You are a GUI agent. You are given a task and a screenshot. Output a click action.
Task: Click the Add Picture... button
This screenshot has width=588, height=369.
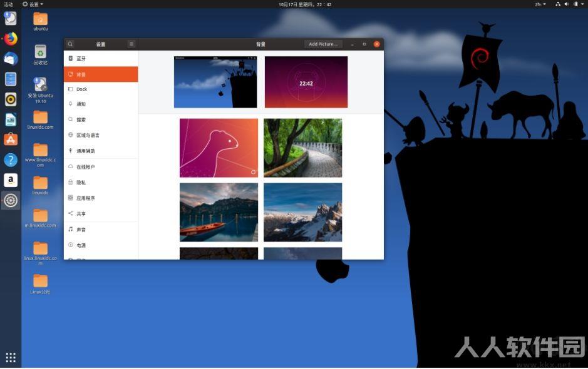(x=323, y=44)
